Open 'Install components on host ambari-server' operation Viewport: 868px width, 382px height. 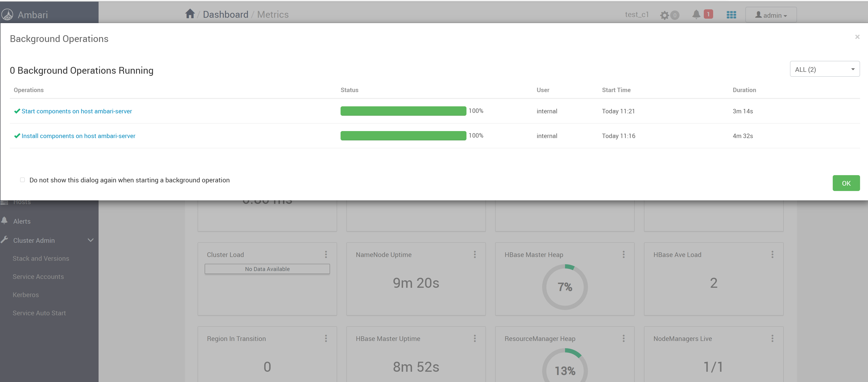tap(78, 136)
